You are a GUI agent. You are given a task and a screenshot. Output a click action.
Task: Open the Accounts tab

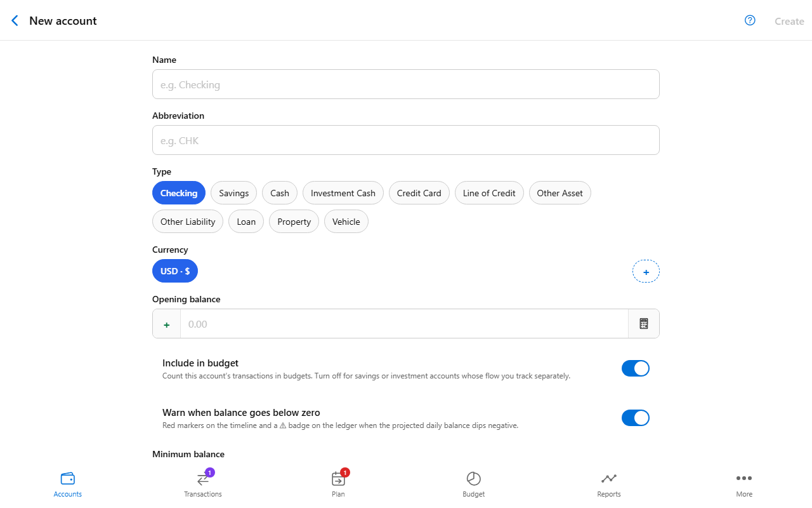pyautogui.click(x=68, y=485)
